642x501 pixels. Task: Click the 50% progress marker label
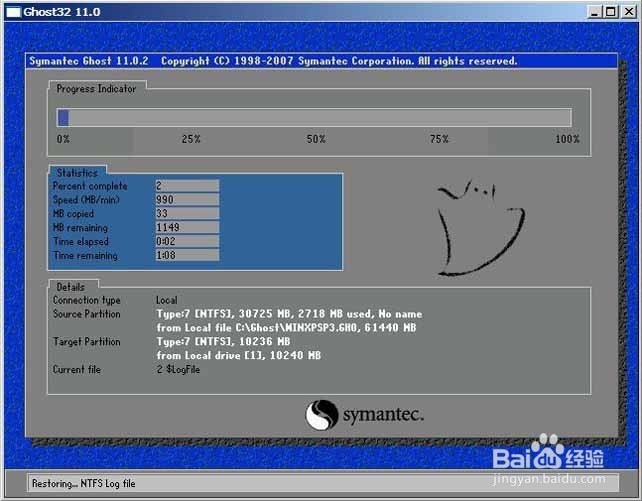click(316, 139)
